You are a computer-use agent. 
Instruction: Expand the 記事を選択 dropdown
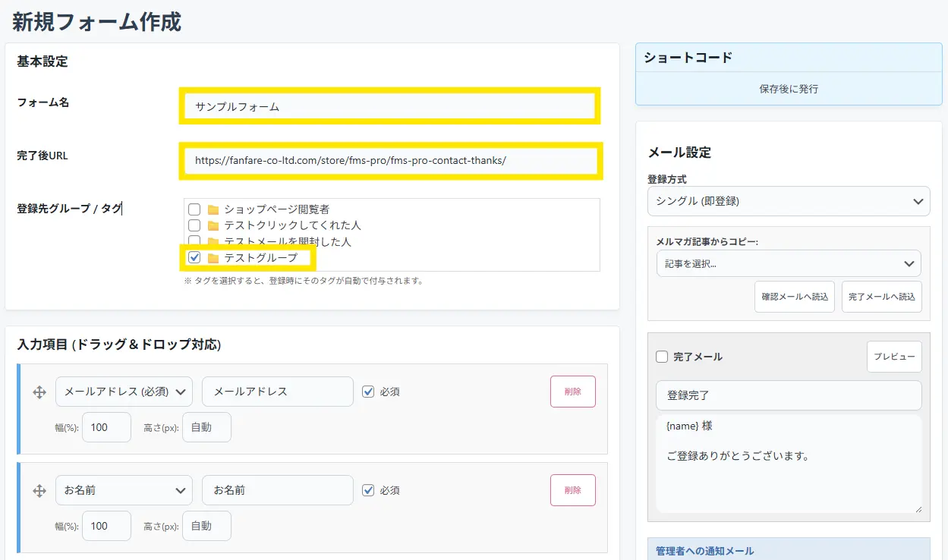pos(788,263)
